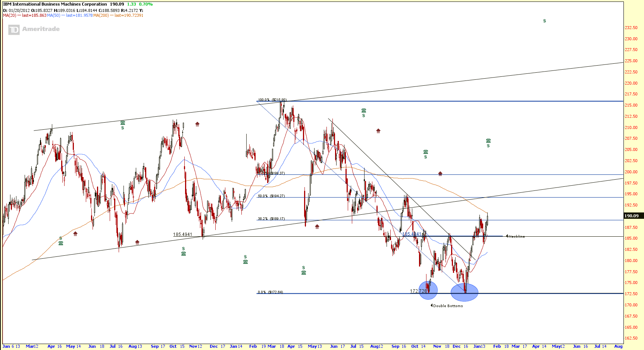Click the IBM International Business Machines Corporation title
This screenshot has height=350, width=644.
click(x=55, y=4)
